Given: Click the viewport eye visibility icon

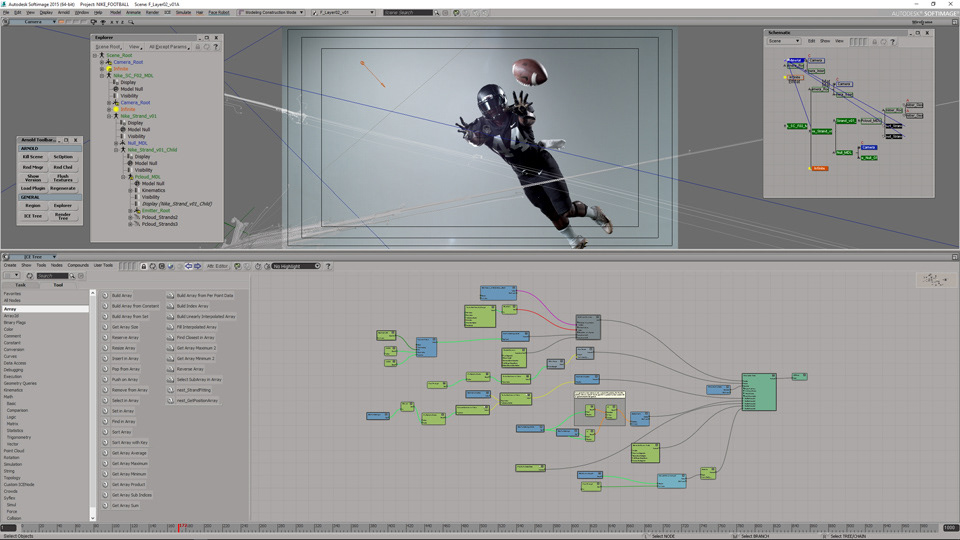Looking at the screenshot, I should (x=103, y=22).
